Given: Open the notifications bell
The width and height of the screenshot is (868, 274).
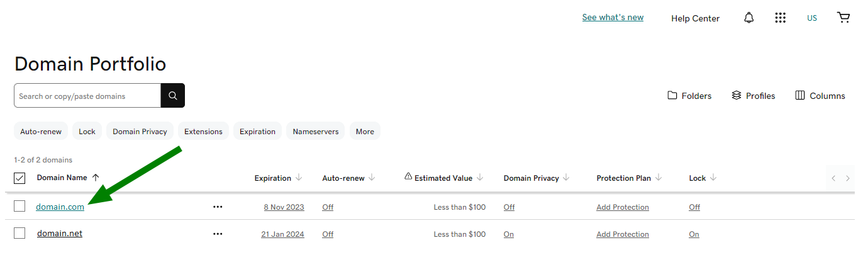Looking at the screenshot, I should [748, 18].
